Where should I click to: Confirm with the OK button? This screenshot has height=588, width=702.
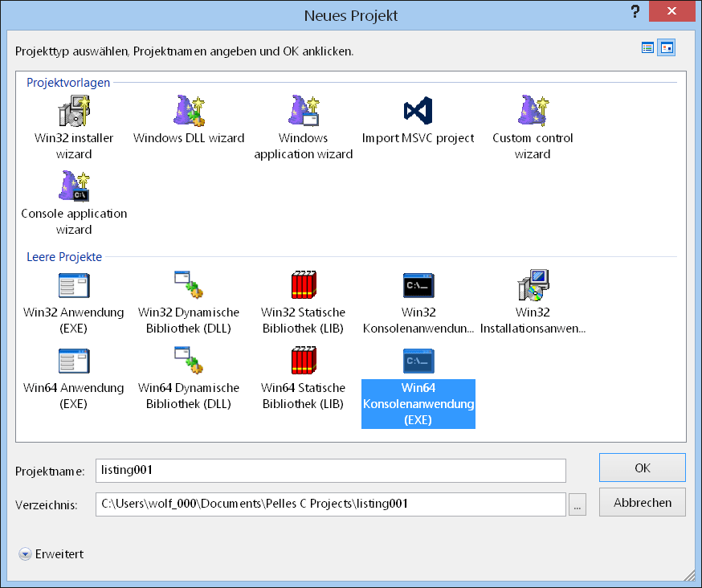click(642, 468)
